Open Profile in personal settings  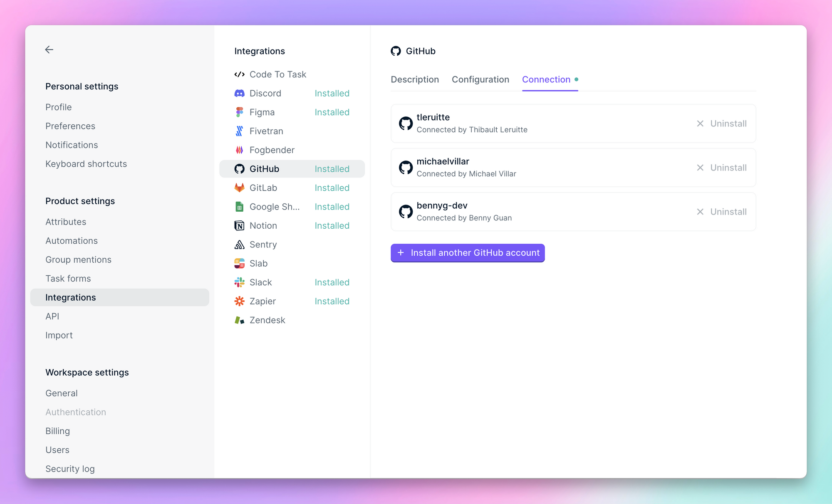59,107
